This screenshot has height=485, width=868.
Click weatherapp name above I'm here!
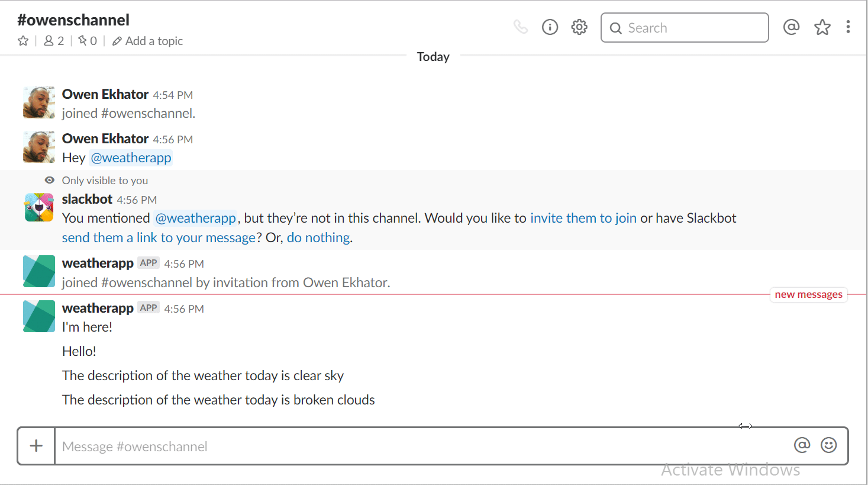(x=98, y=308)
